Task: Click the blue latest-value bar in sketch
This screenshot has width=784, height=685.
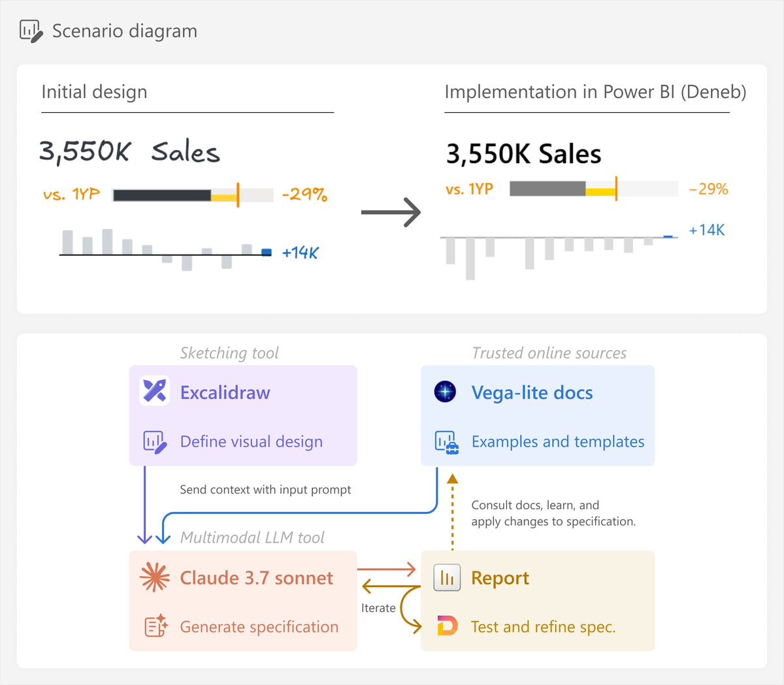Action: click(x=267, y=252)
